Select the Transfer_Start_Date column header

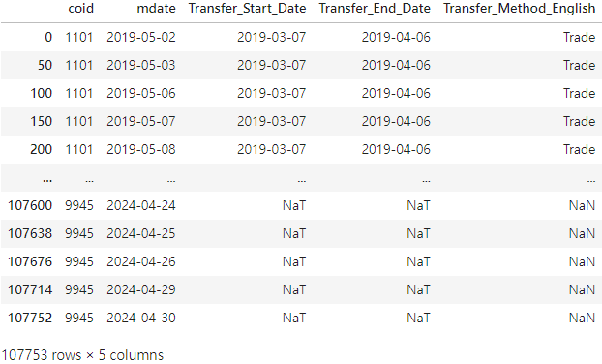click(x=247, y=9)
